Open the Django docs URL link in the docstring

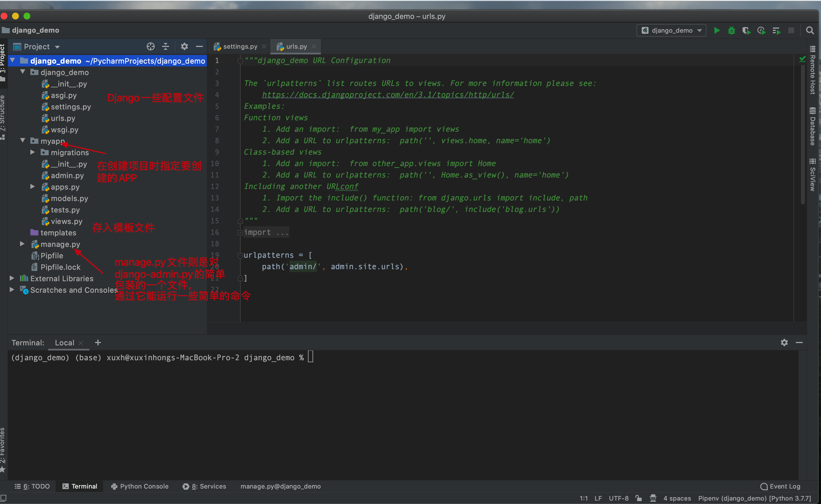(x=388, y=95)
